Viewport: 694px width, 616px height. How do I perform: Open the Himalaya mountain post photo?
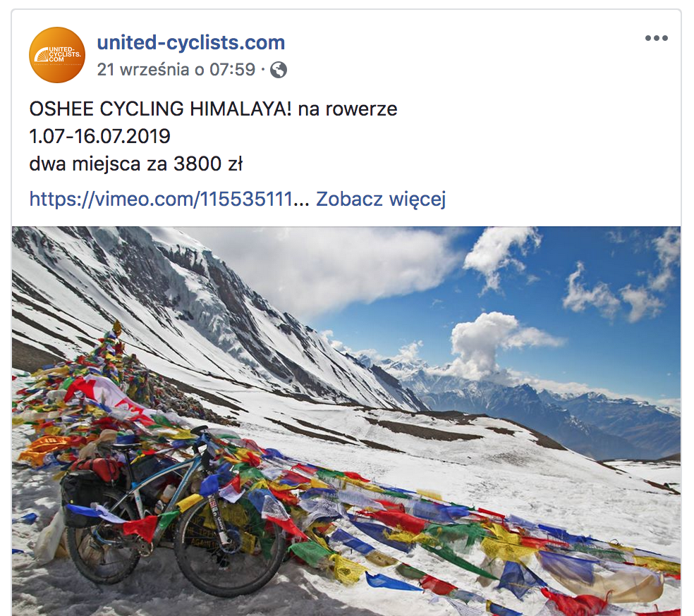[x=346, y=421]
